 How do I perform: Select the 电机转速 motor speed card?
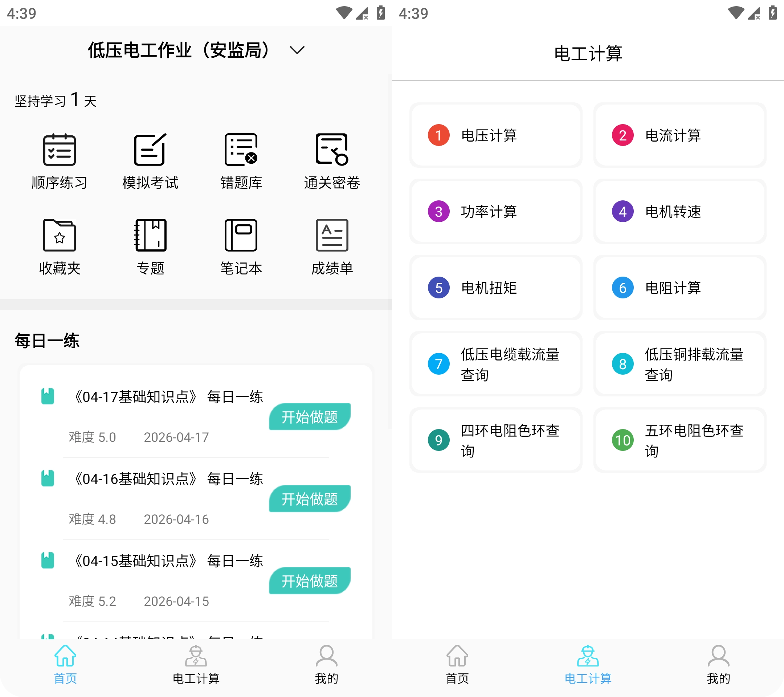[x=679, y=211]
